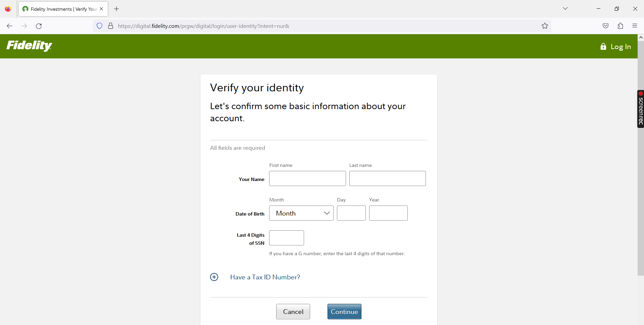Click the page scrollbar on the right
Image resolution: width=644 pixels, height=325 pixels.
point(641,151)
